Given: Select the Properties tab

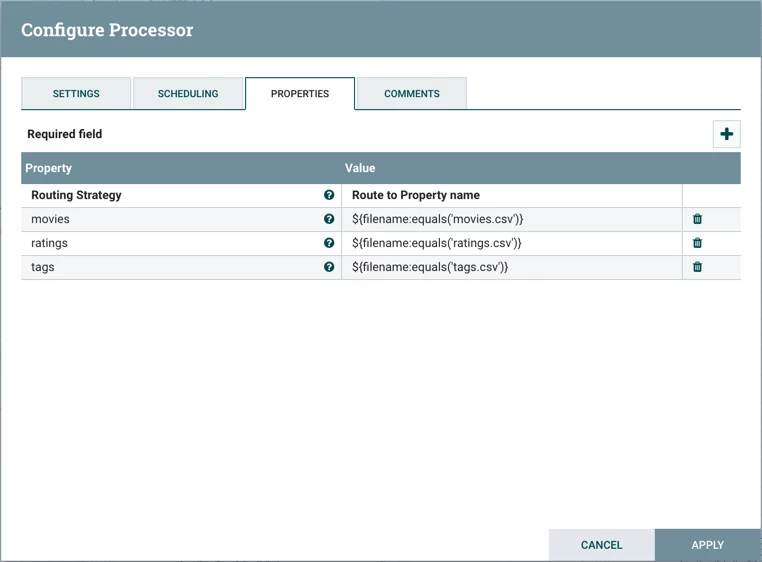Looking at the screenshot, I should (300, 93).
